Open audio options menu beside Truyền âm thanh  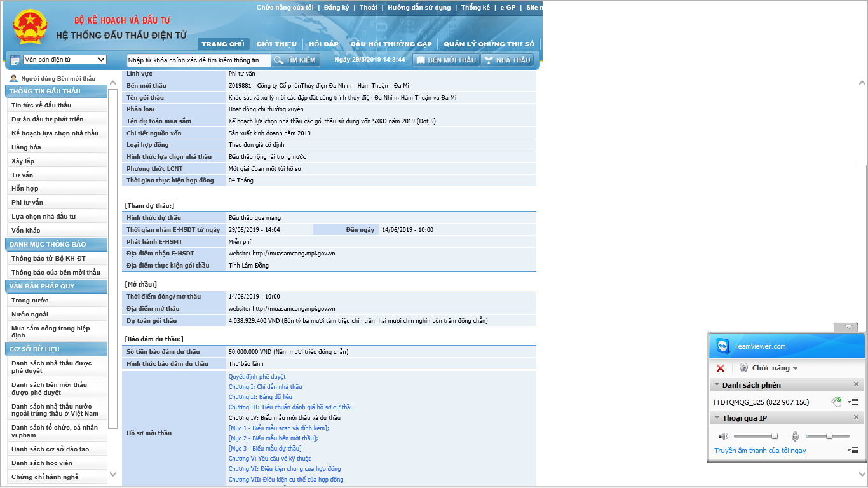coord(853,450)
